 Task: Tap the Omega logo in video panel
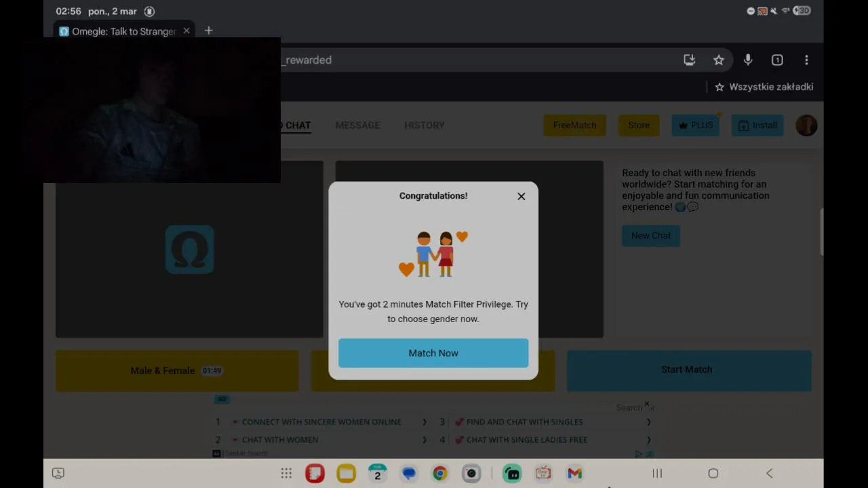click(189, 249)
